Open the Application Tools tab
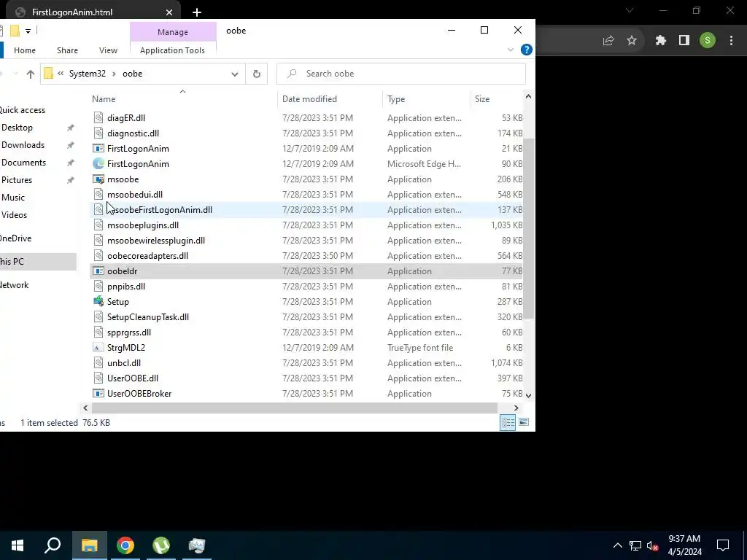The height and width of the screenshot is (560, 747). (x=172, y=50)
